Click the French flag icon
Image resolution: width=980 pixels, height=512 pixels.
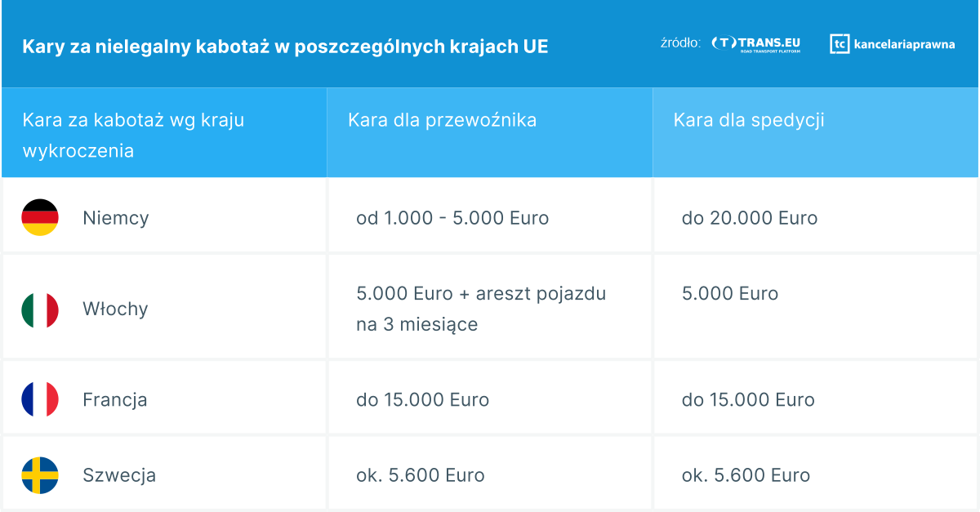(40, 399)
